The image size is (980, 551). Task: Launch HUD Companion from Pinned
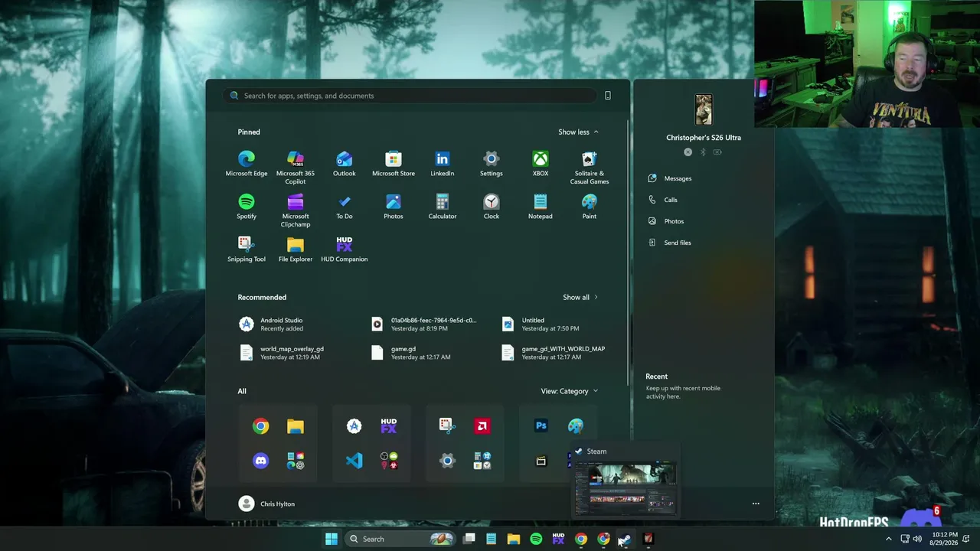click(345, 249)
